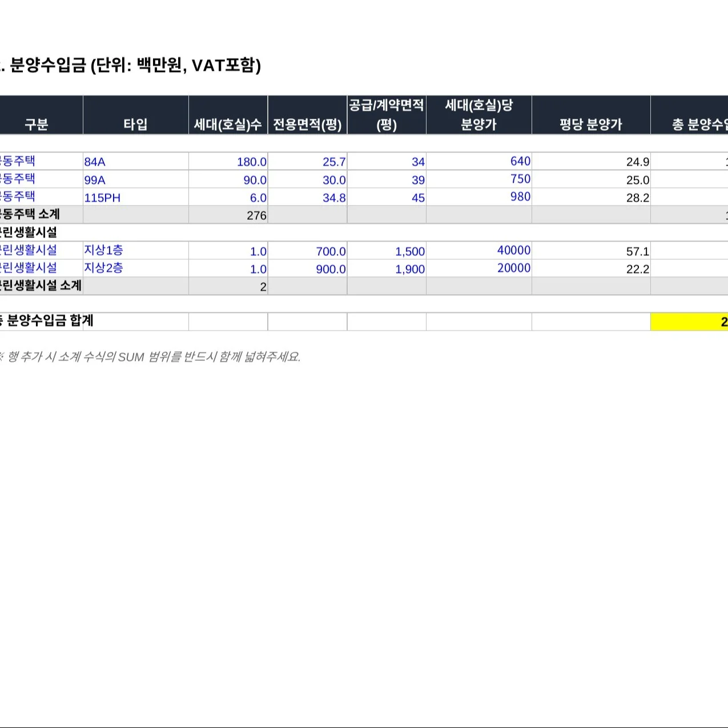Image resolution: width=728 pixels, height=728 pixels.
Task: Select the 세대(호실)수 column header
Action: point(228,115)
